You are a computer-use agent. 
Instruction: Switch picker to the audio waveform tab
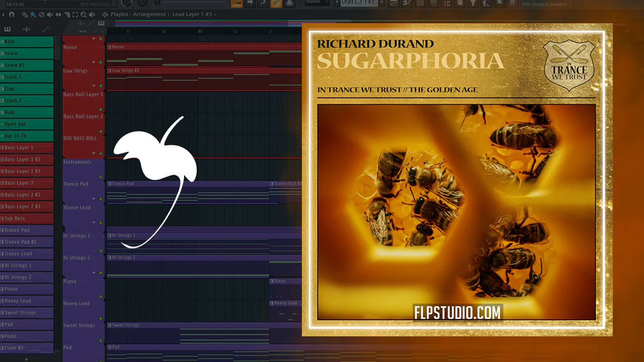26,30
